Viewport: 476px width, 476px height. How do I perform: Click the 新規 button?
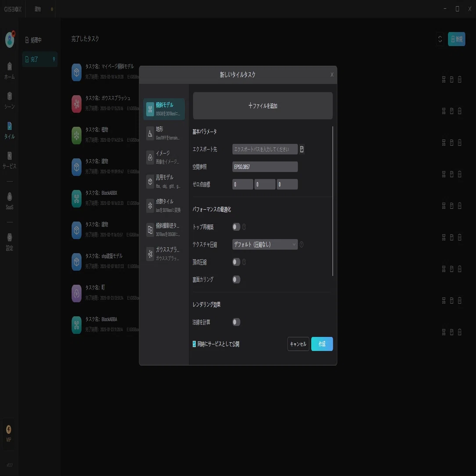pos(457,39)
